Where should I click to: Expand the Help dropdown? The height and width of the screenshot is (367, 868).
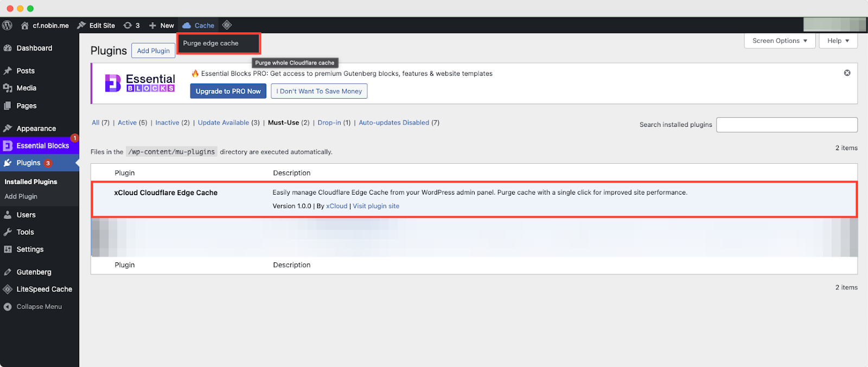pos(838,41)
